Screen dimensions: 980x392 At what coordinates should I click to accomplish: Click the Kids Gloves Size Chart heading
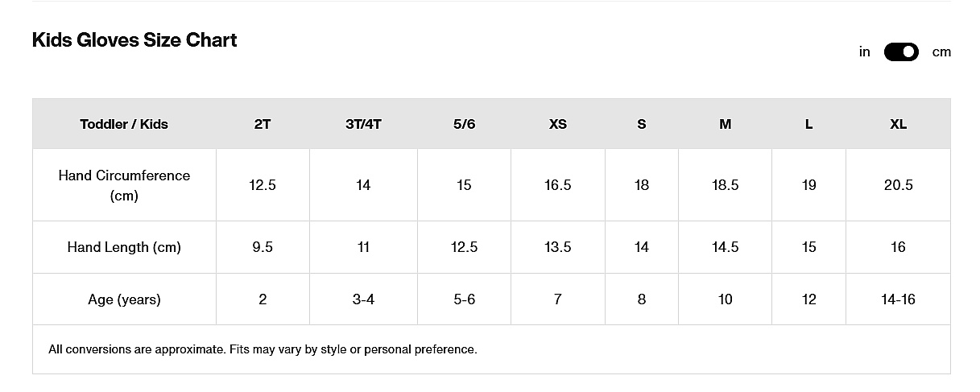(x=134, y=40)
